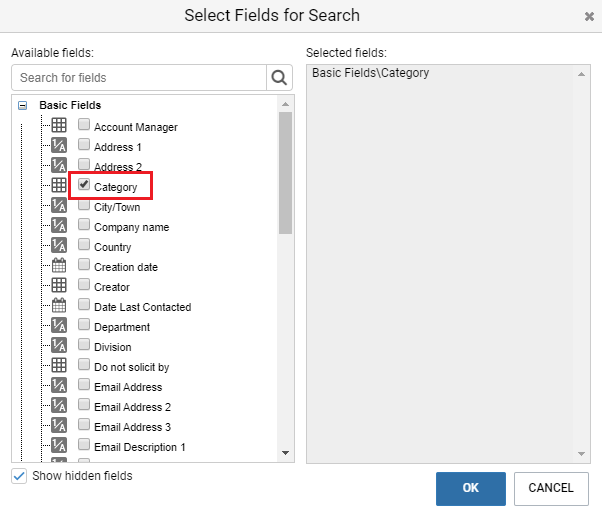
Task: Toggle Show hidden fields checkbox
Action: click(x=19, y=476)
